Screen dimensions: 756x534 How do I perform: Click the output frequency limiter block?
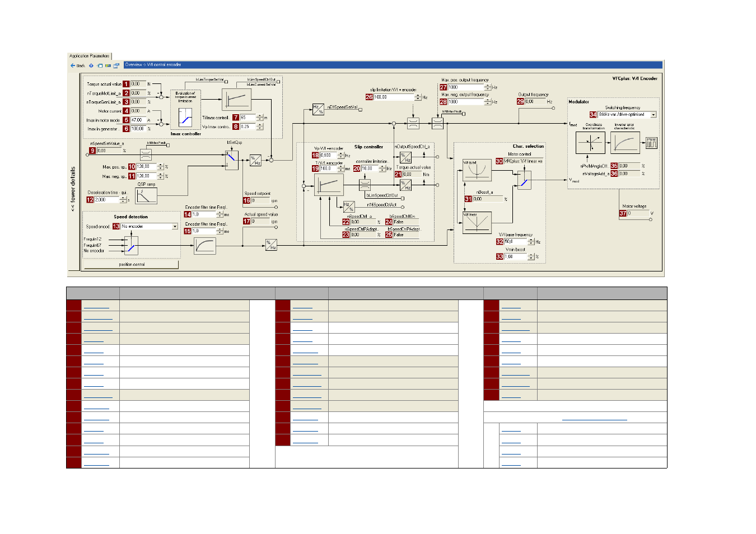tap(437, 123)
